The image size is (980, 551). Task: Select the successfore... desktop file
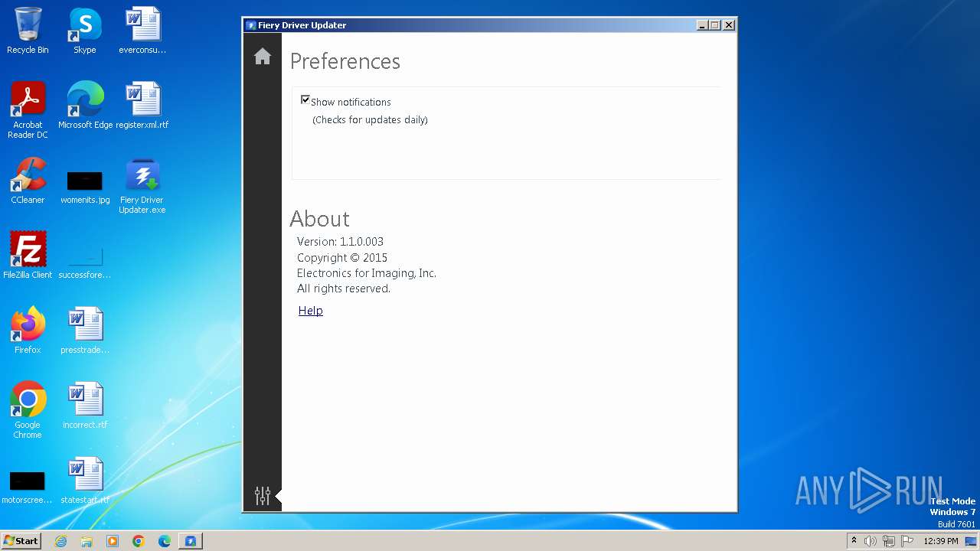pos(85,261)
